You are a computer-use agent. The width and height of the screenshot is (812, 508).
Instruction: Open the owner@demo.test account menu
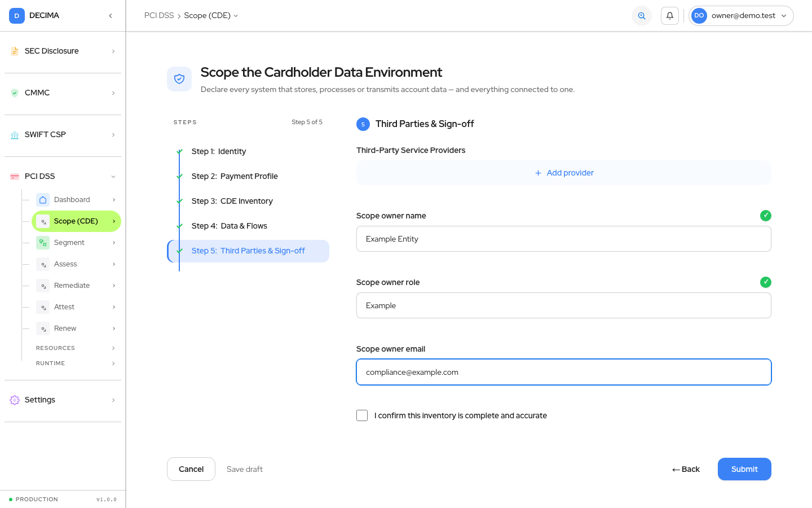[741, 16]
